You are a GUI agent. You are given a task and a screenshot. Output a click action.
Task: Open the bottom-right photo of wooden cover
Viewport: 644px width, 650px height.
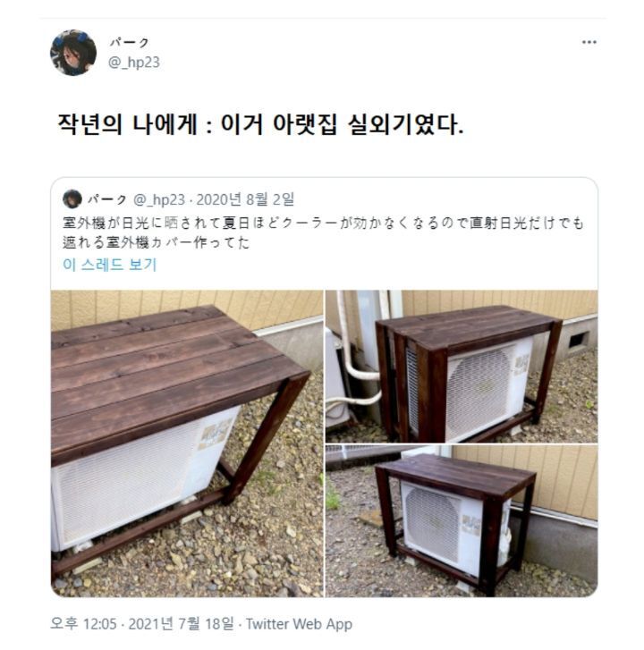pos(462,521)
